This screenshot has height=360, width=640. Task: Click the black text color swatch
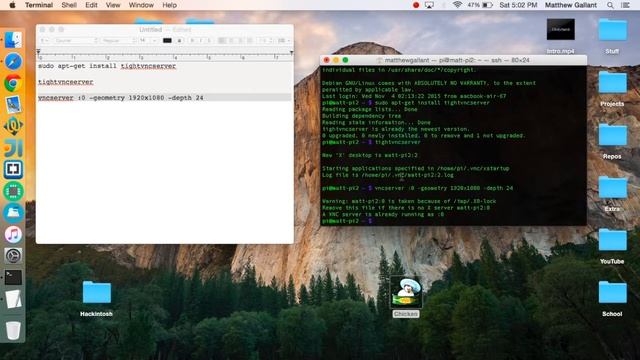click(167, 40)
